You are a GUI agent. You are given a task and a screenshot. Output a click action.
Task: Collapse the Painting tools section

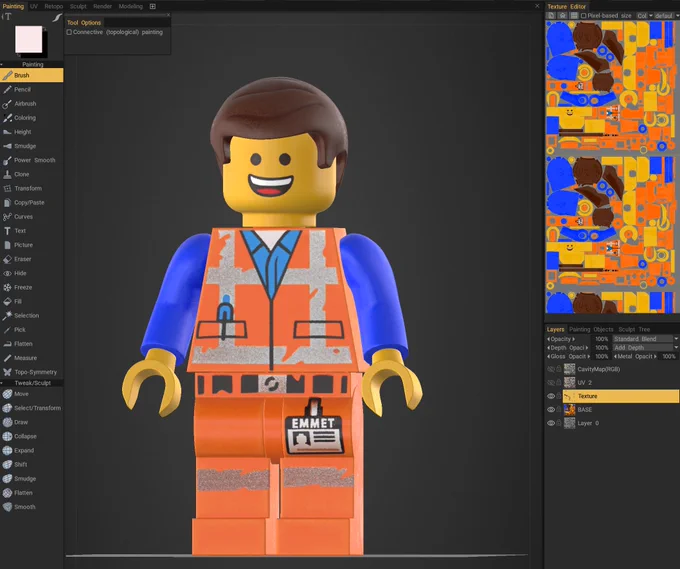[2, 64]
